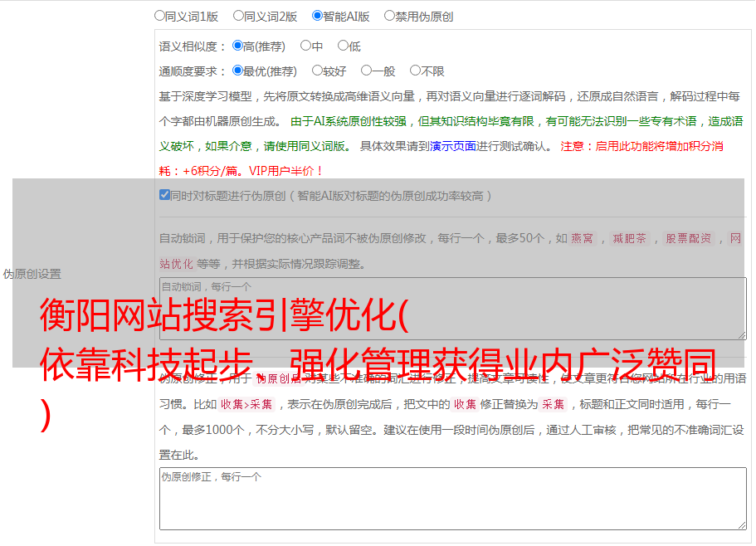This screenshot has height=546, width=756.
Task: Set 语义相似度 to 高(推荐)
Action: [x=237, y=46]
